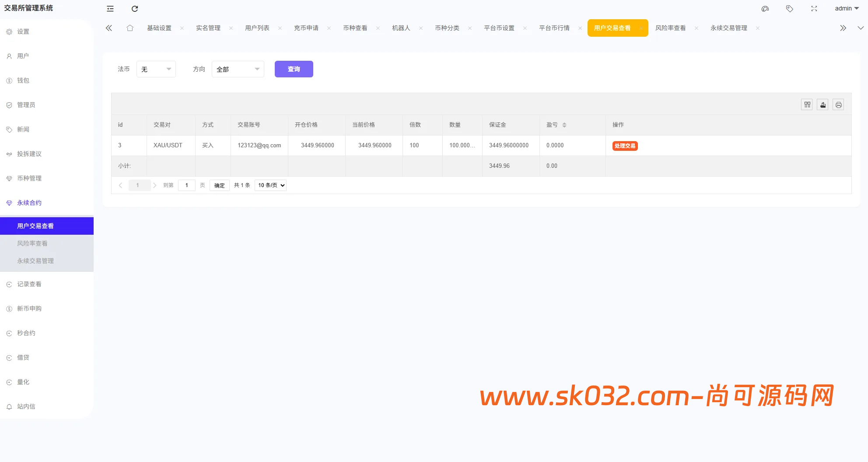Expand the 用户 sidebar menu

[47, 56]
